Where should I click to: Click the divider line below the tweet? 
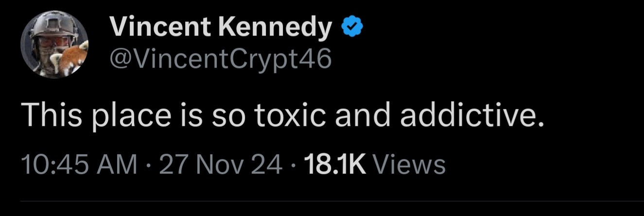(x=331, y=200)
